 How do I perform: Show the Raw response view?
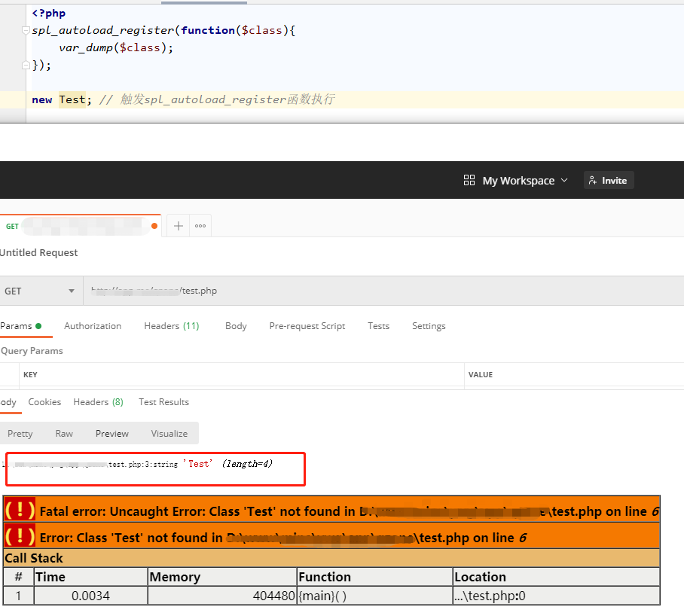(64, 433)
